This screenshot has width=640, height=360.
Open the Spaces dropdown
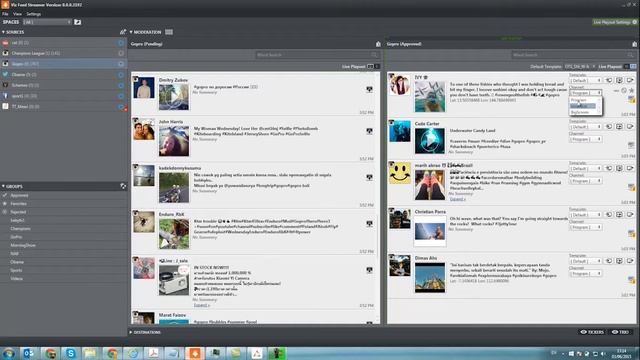click(47, 22)
